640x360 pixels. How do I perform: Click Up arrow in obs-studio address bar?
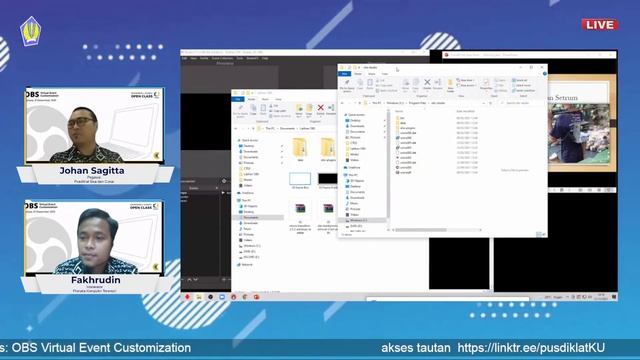360,103
